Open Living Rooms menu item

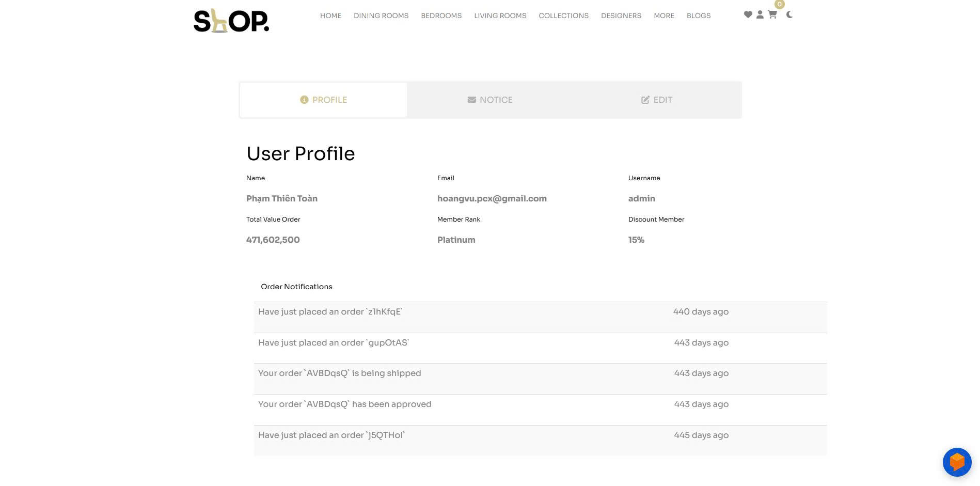coord(500,15)
